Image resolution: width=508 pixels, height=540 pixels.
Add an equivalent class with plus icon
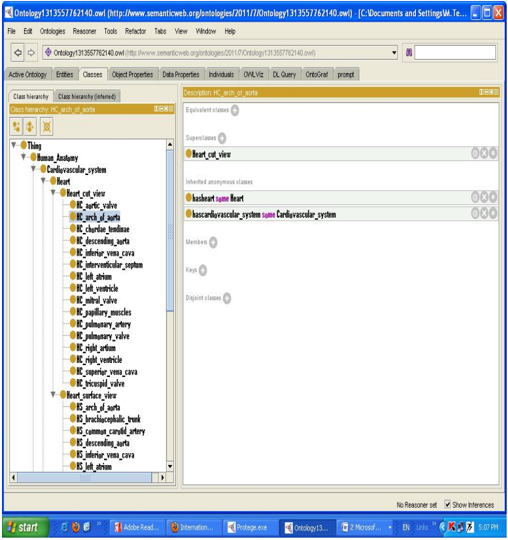pyautogui.click(x=235, y=110)
